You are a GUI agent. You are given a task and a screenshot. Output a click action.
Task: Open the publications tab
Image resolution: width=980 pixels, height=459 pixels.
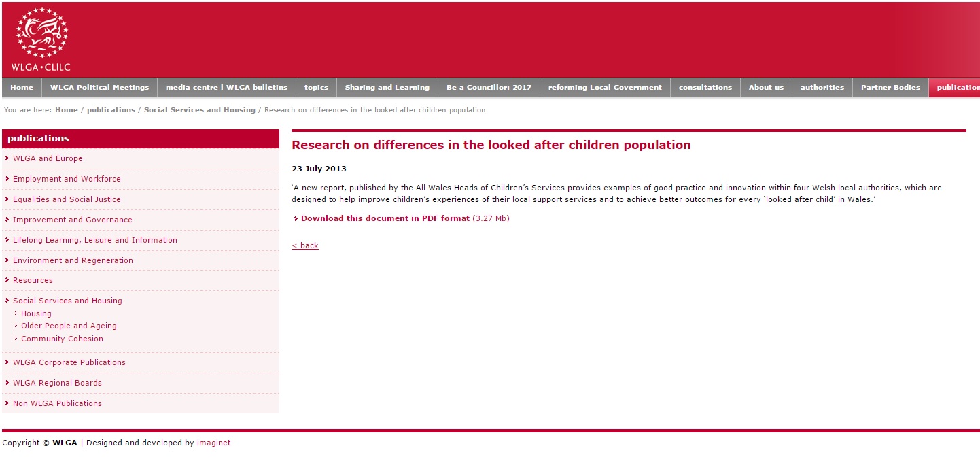[x=958, y=87]
